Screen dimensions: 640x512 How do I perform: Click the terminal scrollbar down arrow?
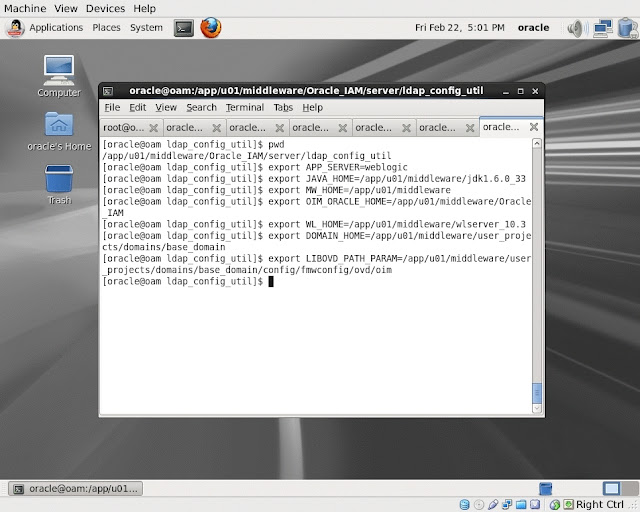pos(537,408)
